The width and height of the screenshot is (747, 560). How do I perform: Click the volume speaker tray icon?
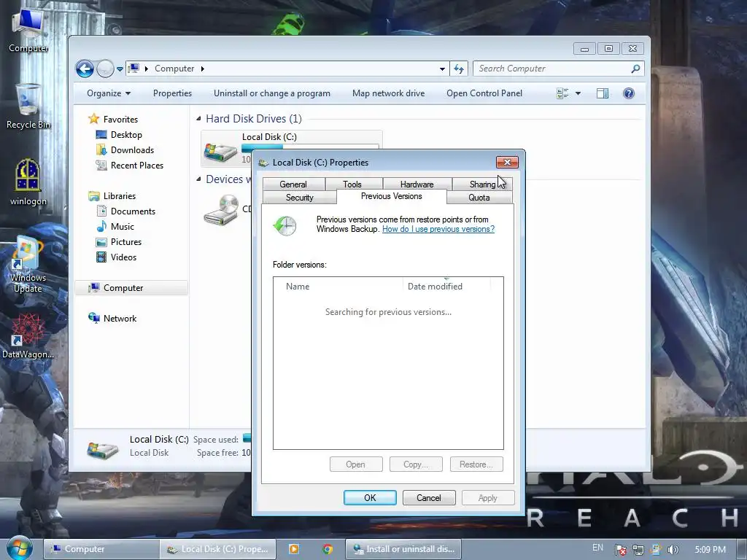tap(673, 550)
